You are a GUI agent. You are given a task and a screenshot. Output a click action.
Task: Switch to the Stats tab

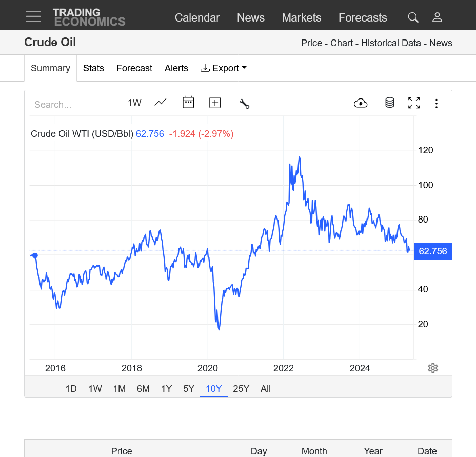point(93,68)
